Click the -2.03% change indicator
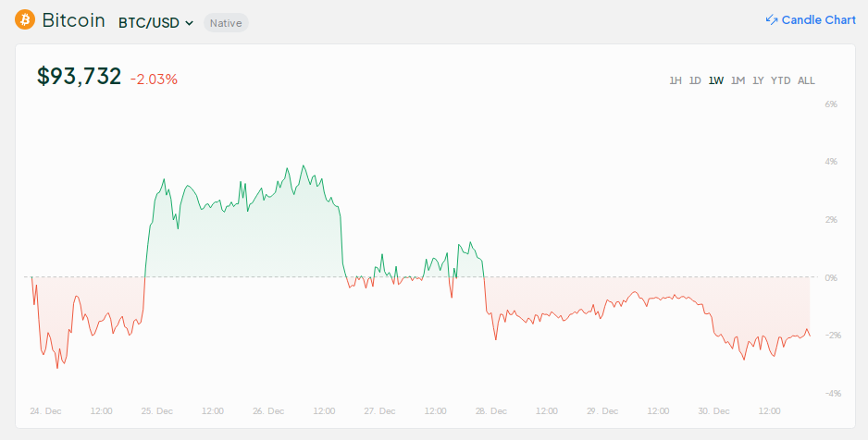Viewport: 868px width, 440px height. [154, 79]
